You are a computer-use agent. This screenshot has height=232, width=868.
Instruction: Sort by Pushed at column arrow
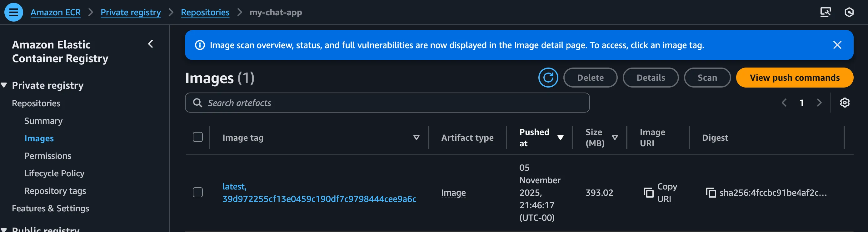click(560, 138)
